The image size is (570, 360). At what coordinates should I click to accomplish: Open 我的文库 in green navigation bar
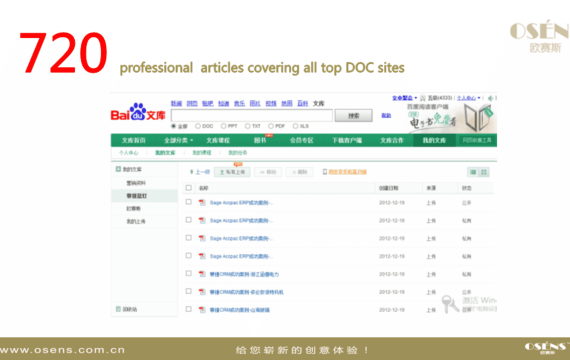click(x=434, y=140)
